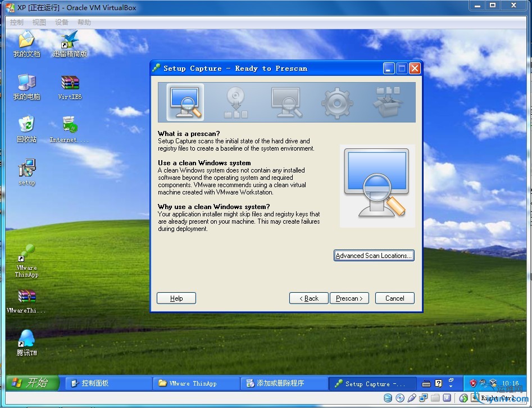Close the Setup Capture dialog

415,69
